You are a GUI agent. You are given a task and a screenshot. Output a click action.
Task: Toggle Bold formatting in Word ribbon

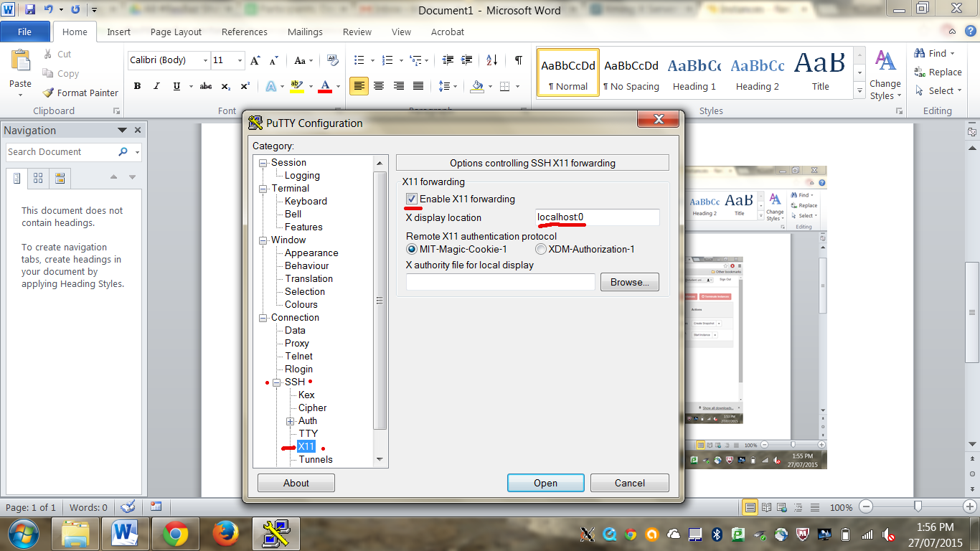pos(136,86)
